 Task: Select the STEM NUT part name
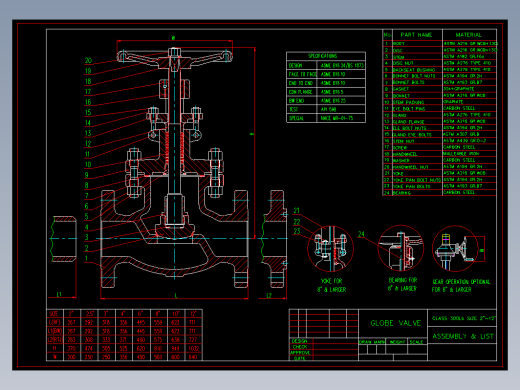pyautogui.click(x=403, y=141)
